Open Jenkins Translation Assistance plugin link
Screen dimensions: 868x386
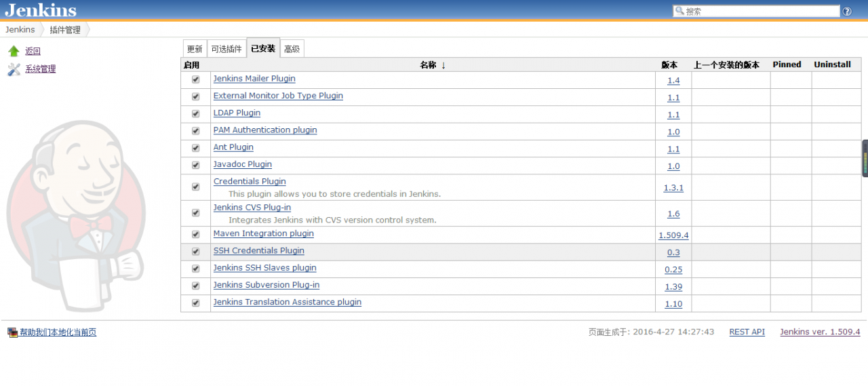click(288, 302)
